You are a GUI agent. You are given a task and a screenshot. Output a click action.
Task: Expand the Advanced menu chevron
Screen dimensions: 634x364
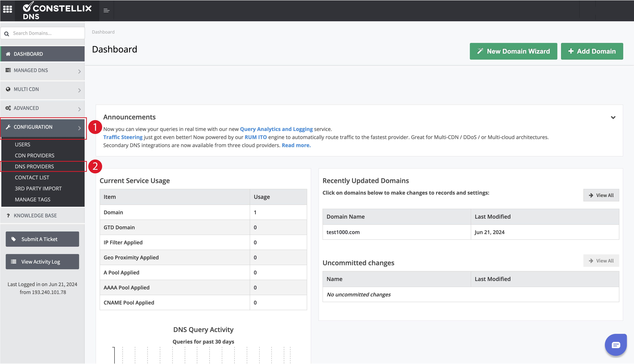pos(79,109)
